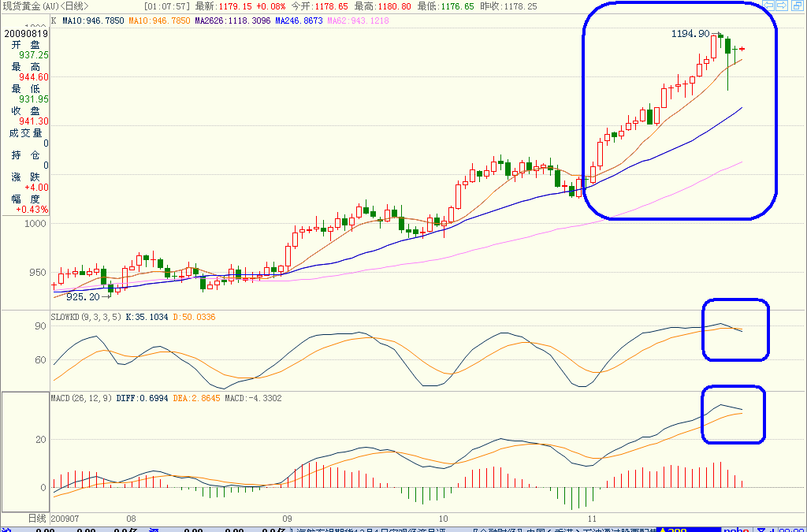Click the 最高 value 944.60 in the left panel
807x532 pixels.
(x=34, y=77)
